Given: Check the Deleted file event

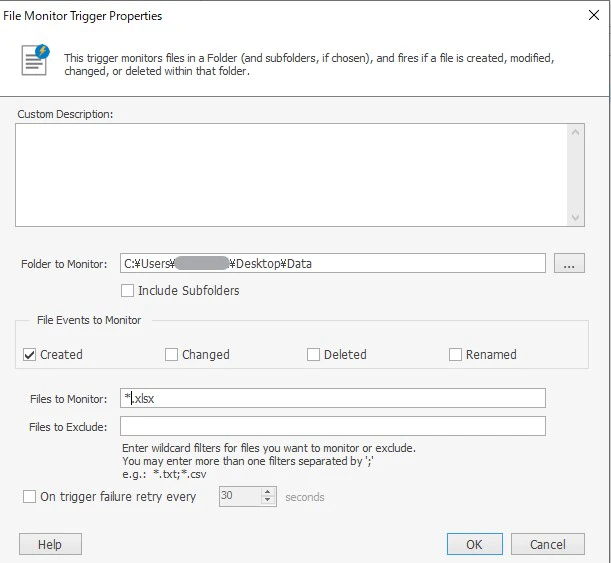Looking at the screenshot, I should (x=313, y=355).
